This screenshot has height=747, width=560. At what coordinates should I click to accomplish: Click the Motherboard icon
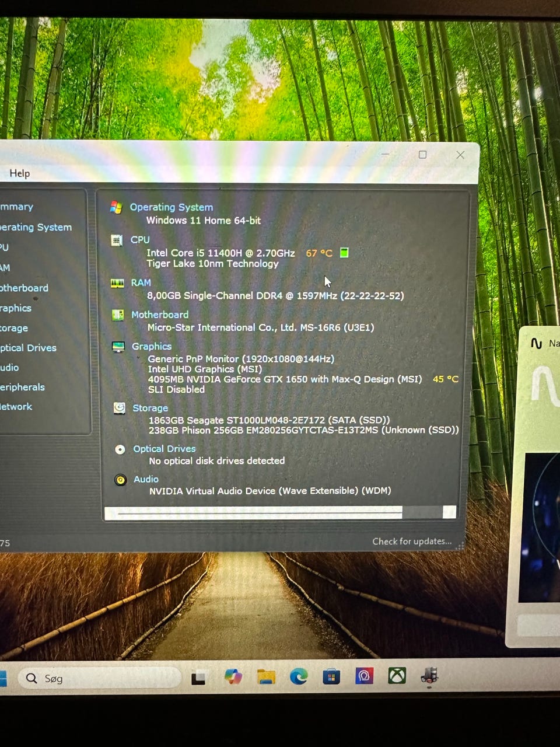[x=118, y=315]
